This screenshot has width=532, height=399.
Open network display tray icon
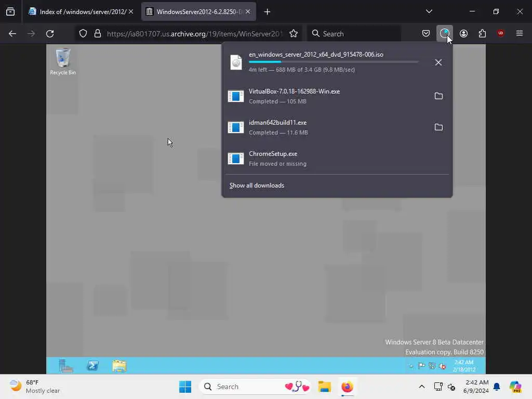438,387
